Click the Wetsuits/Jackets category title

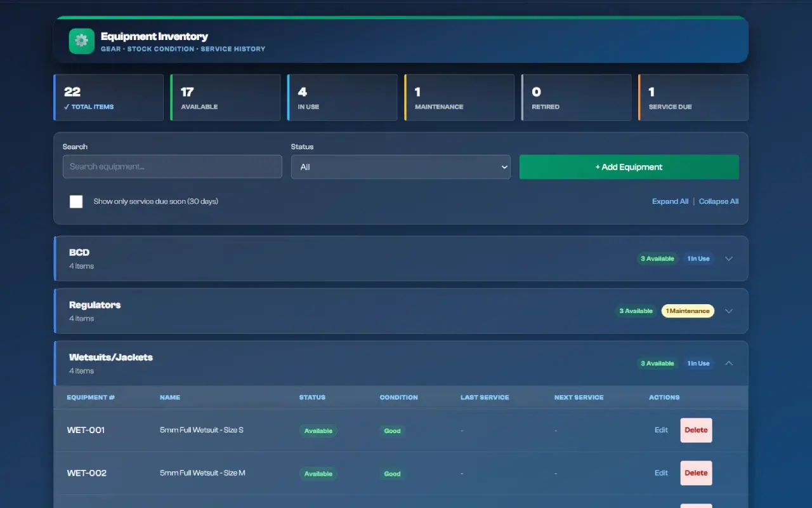pyautogui.click(x=111, y=357)
